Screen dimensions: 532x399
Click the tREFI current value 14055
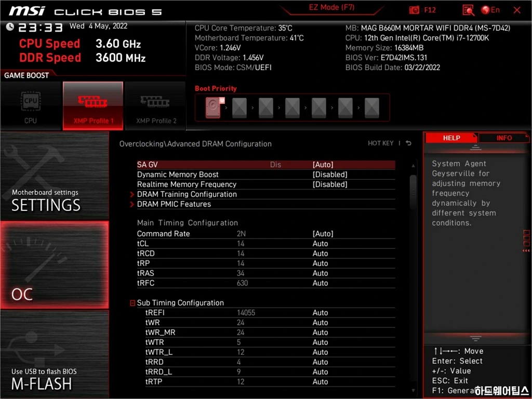point(246,312)
